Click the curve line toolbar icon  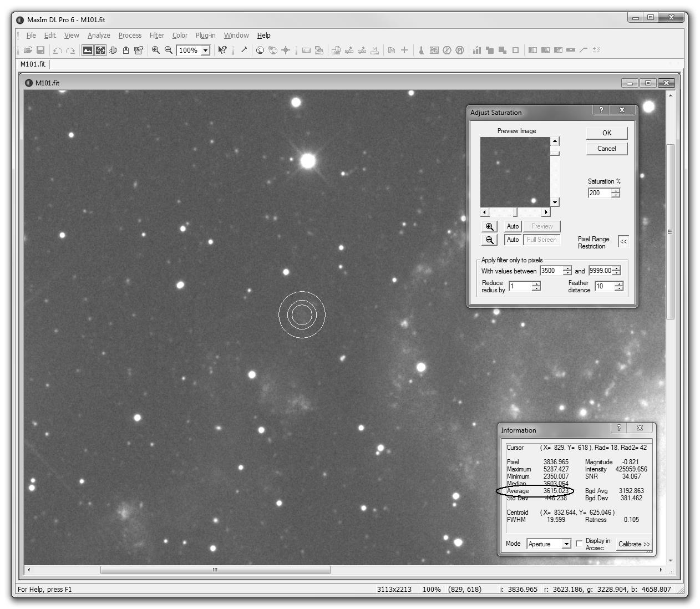pos(584,50)
